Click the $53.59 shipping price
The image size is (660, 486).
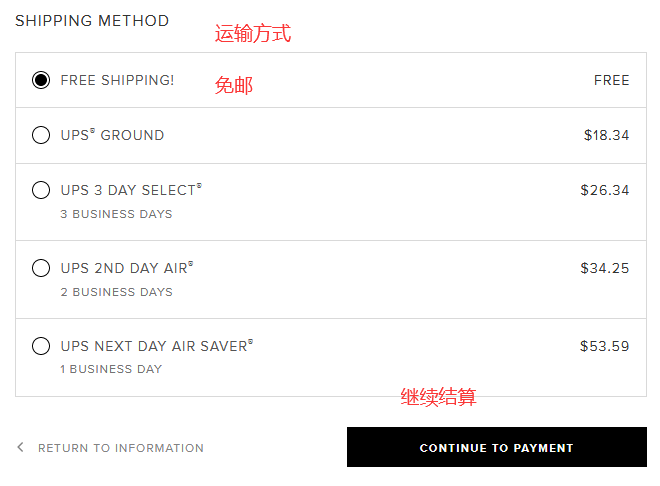[604, 346]
